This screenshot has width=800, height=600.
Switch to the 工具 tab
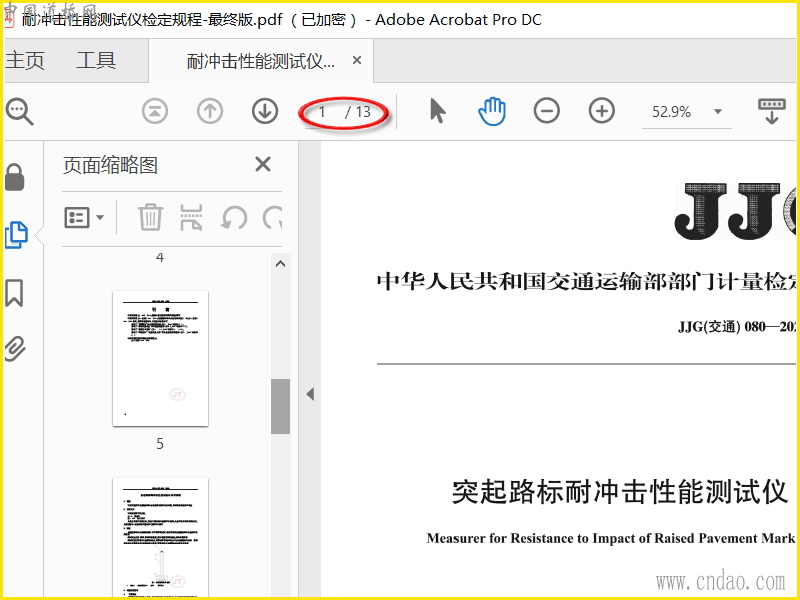pos(96,60)
